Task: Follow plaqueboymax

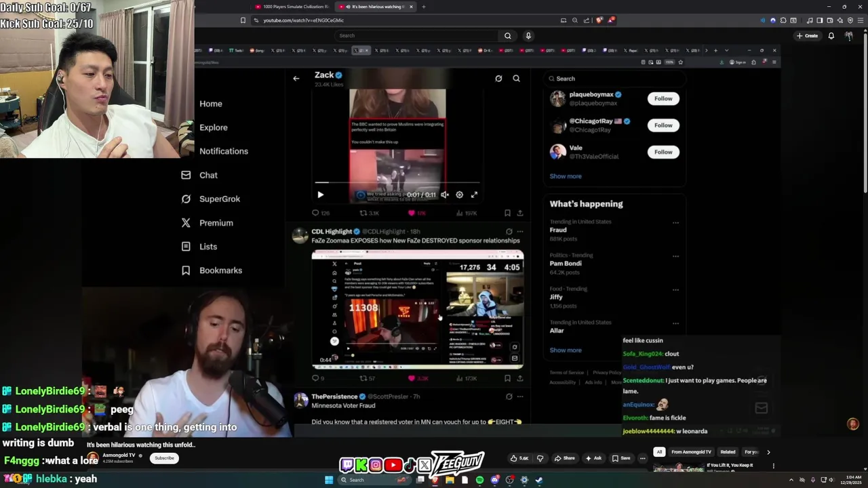Action: click(663, 98)
